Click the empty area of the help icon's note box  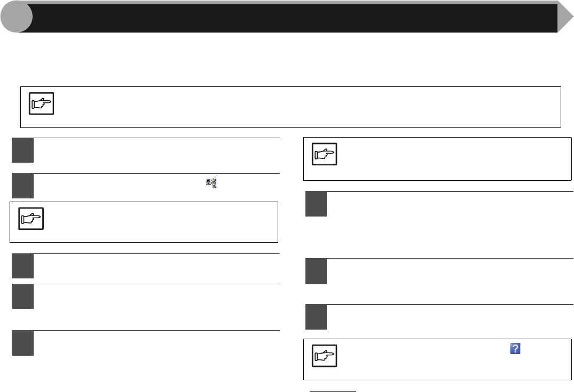coord(454,368)
